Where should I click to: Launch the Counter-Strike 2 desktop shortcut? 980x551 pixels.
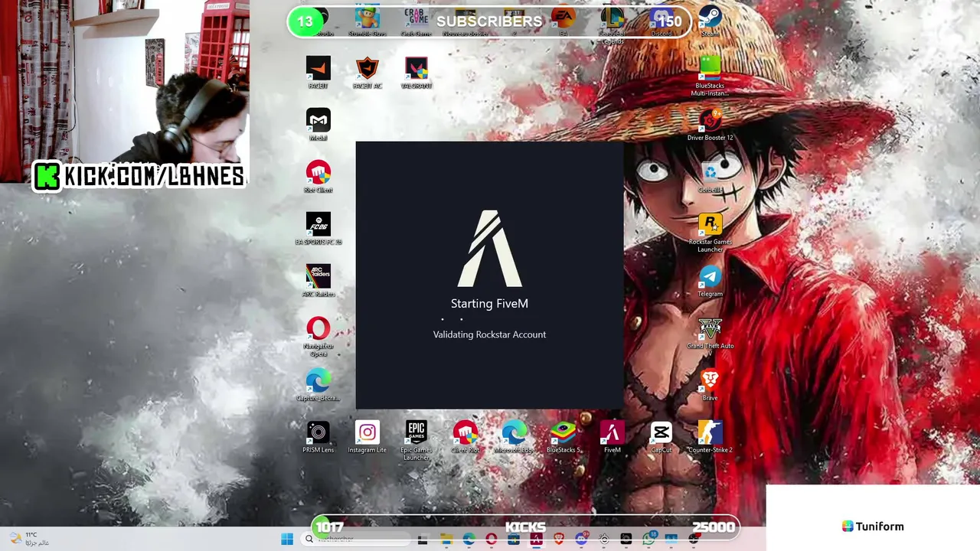(710, 437)
